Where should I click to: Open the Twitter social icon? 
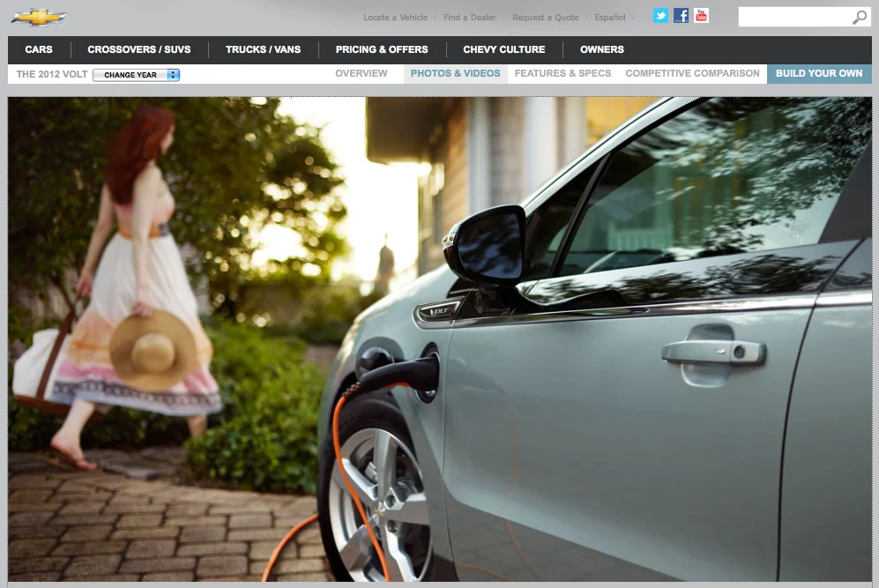coord(660,16)
